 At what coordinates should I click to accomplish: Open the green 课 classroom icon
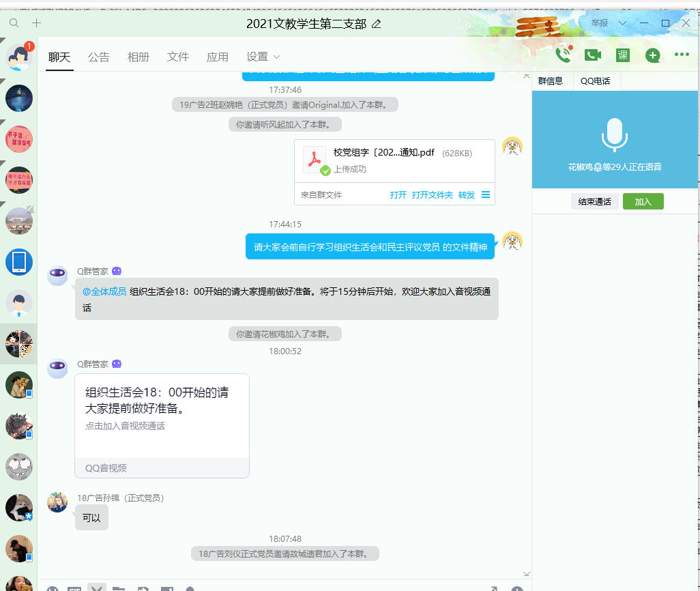[622, 55]
